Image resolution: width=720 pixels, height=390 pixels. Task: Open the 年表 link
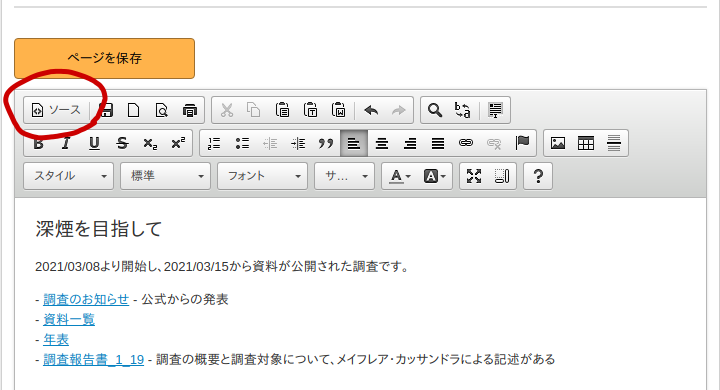(x=56, y=339)
